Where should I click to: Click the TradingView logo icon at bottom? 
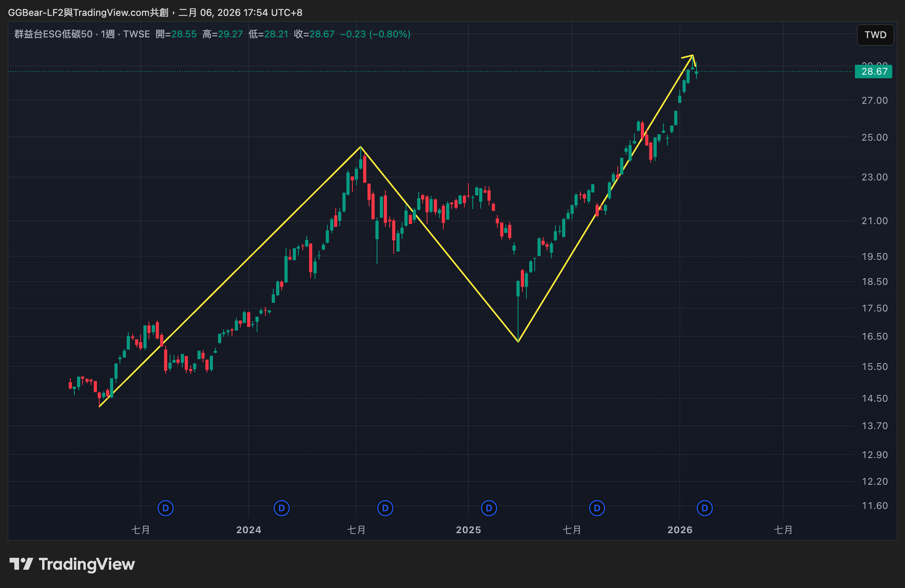[21, 564]
